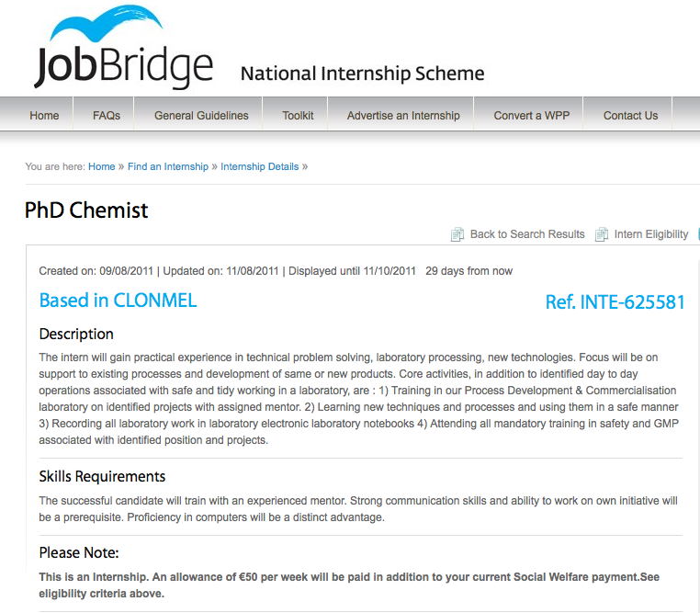Screen dimensions: 700x613
Task: Open the Home menu tab
Action: 44,116
